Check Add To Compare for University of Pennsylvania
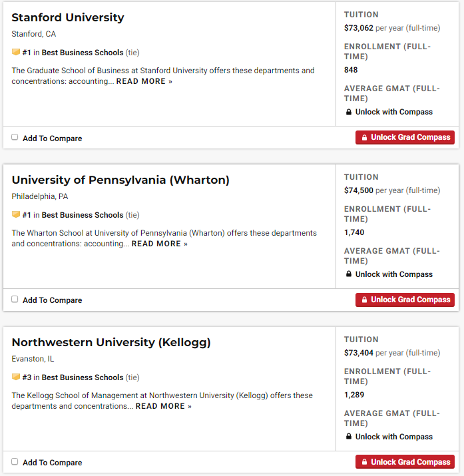The height and width of the screenshot is (476, 464). [15, 300]
